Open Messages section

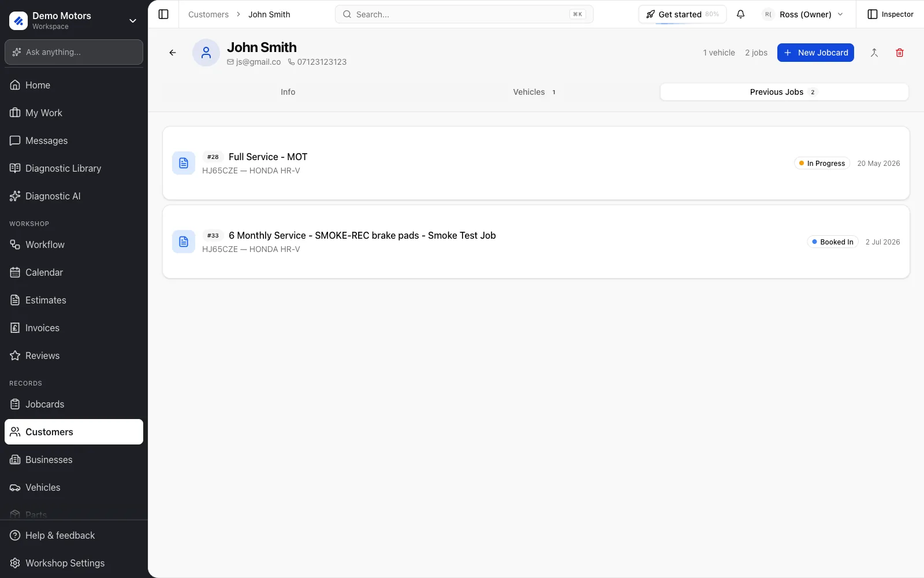[x=74, y=140]
